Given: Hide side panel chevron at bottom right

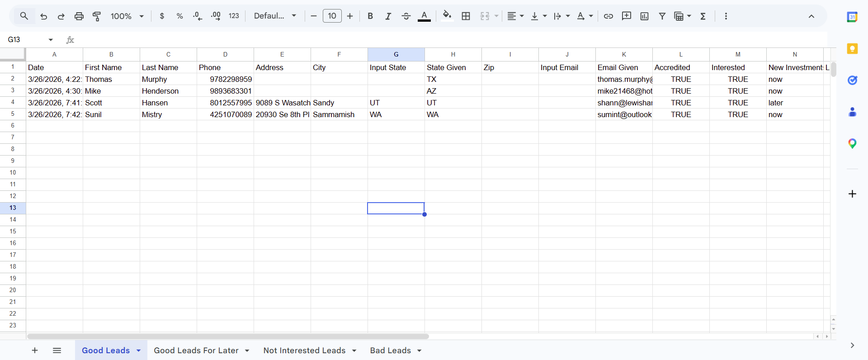Looking at the screenshot, I should tap(852, 346).
